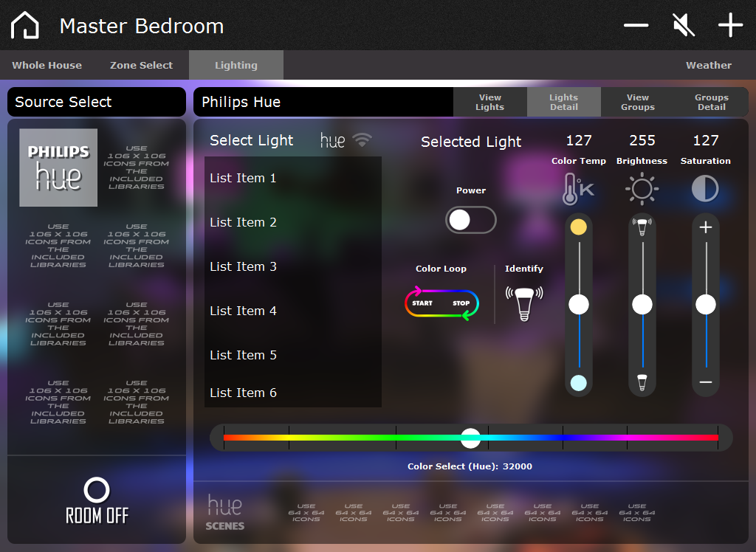Image resolution: width=756 pixels, height=552 pixels.
Task: Increase saturation with the plus icon
Action: click(705, 227)
